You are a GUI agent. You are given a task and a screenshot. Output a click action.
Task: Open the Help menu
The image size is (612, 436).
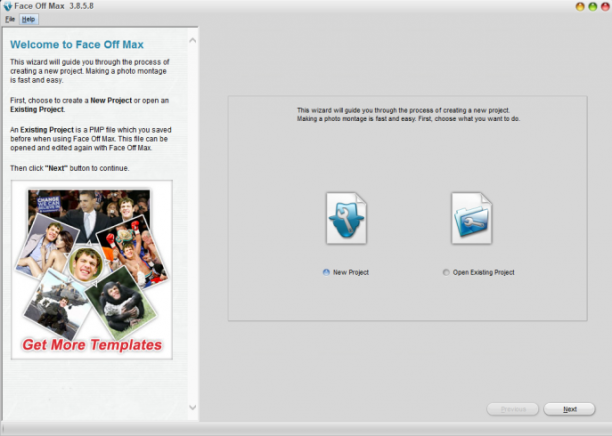point(28,19)
